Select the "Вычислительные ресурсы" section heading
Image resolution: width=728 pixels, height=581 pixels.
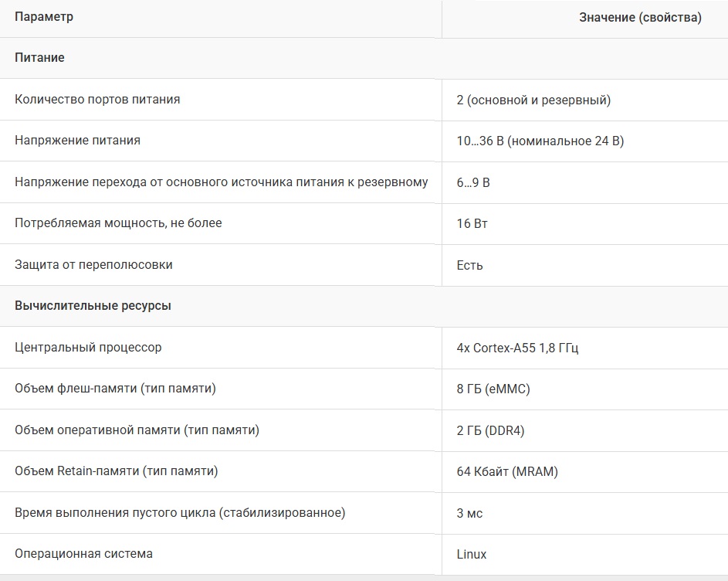(x=93, y=306)
